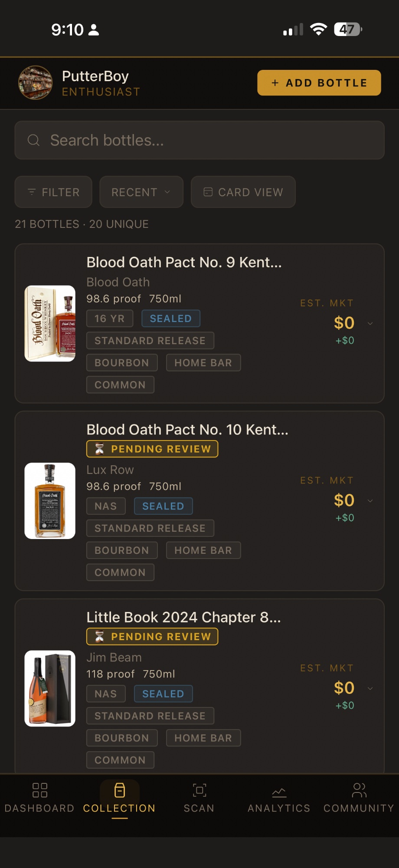This screenshot has width=399, height=868.
Task: Open the Dashboard tab icon
Action: 39,790
